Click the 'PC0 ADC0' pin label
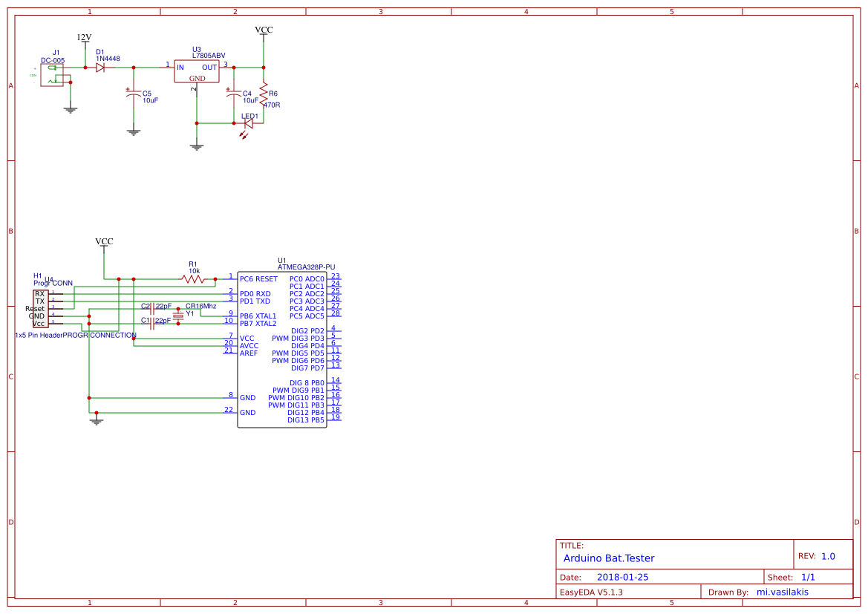Image resolution: width=868 pixels, height=614 pixels. (x=307, y=280)
